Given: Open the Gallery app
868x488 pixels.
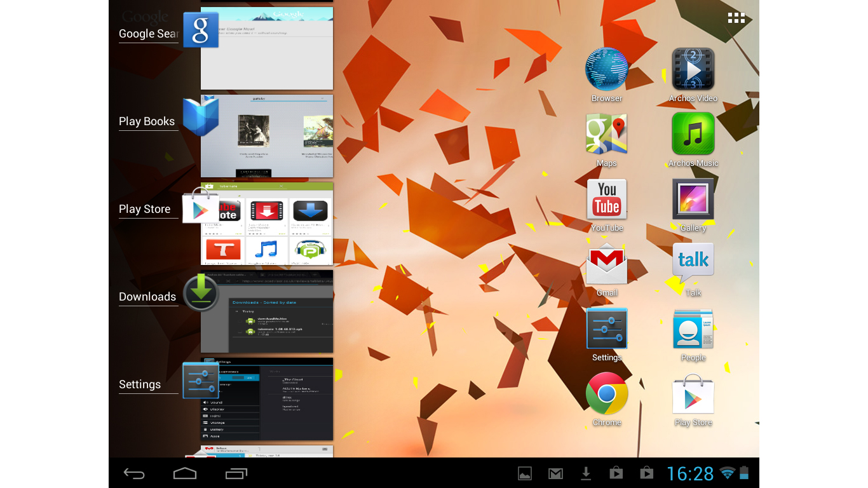Looking at the screenshot, I should [693, 205].
